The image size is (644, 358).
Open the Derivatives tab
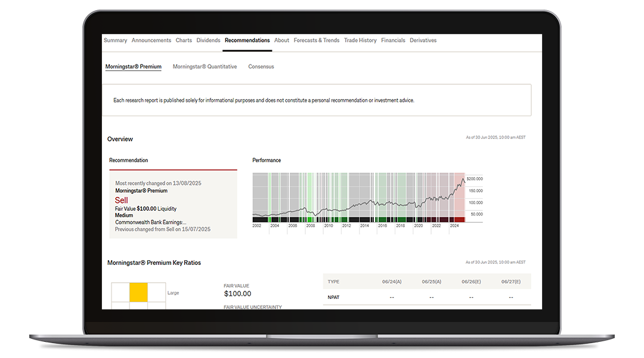pyautogui.click(x=423, y=41)
